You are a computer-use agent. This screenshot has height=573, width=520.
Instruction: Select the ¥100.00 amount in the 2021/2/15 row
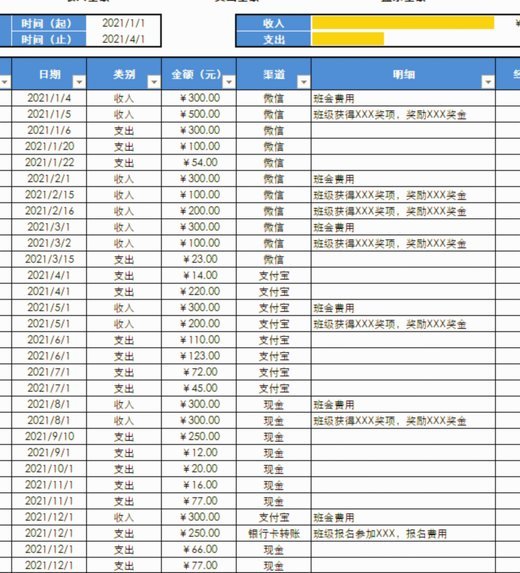click(x=199, y=194)
